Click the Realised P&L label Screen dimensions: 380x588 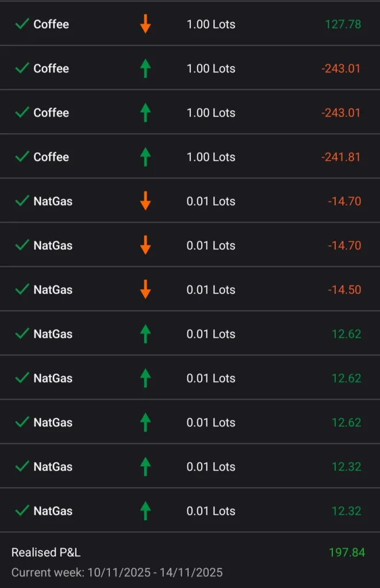click(46, 552)
